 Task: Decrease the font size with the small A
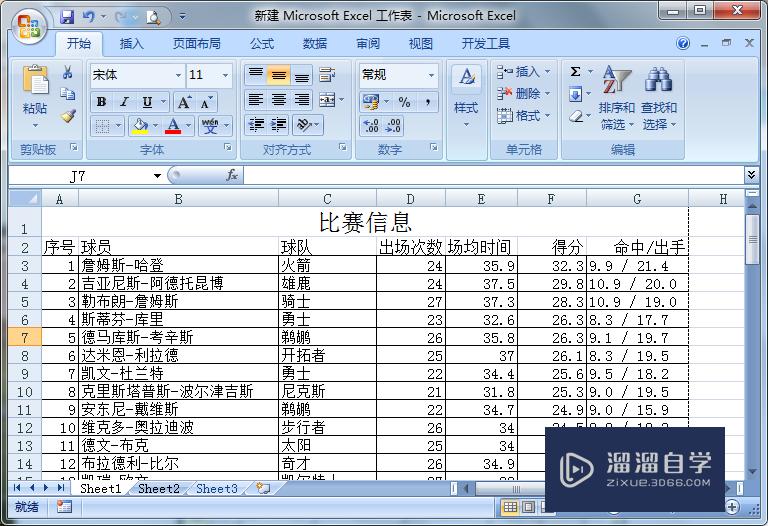pyautogui.click(x=206, y=102)
